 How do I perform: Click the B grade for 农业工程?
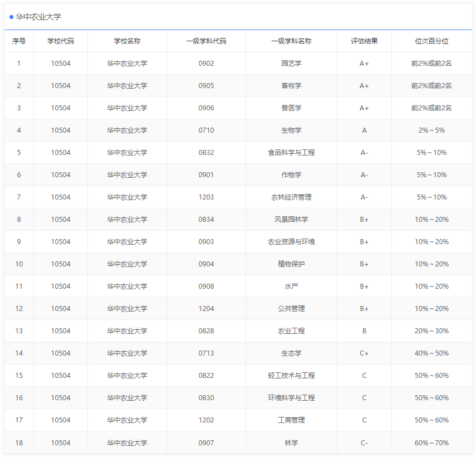364,330
